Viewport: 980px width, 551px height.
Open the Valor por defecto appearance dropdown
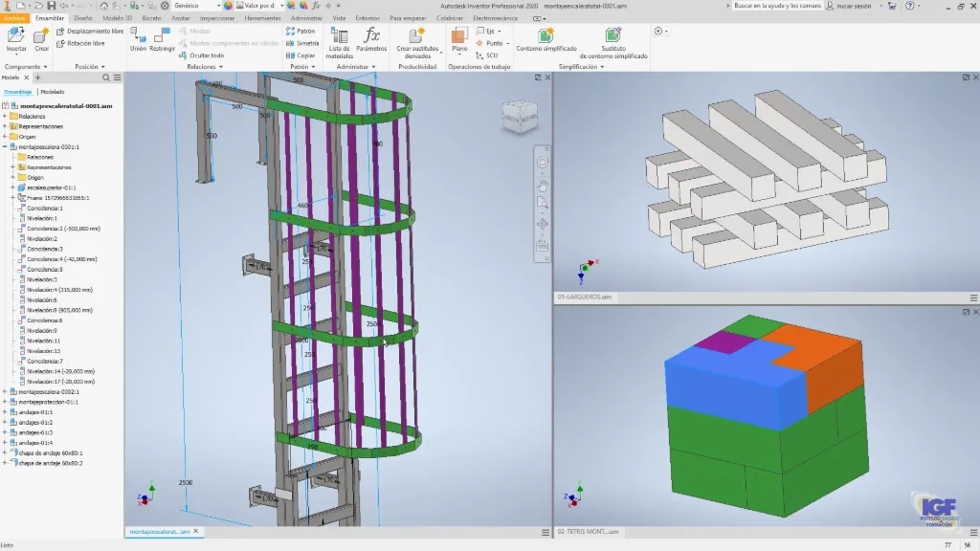(x=260, y=6)
